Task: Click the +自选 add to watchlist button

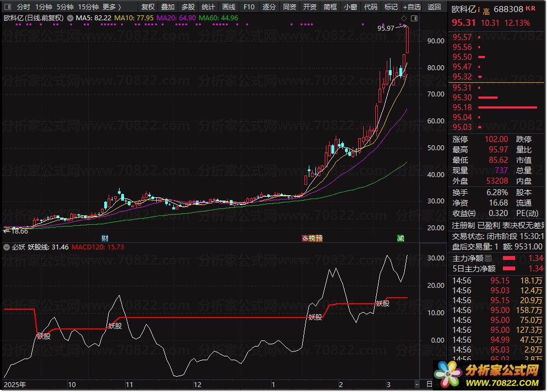Action: [x=411, y=7]
